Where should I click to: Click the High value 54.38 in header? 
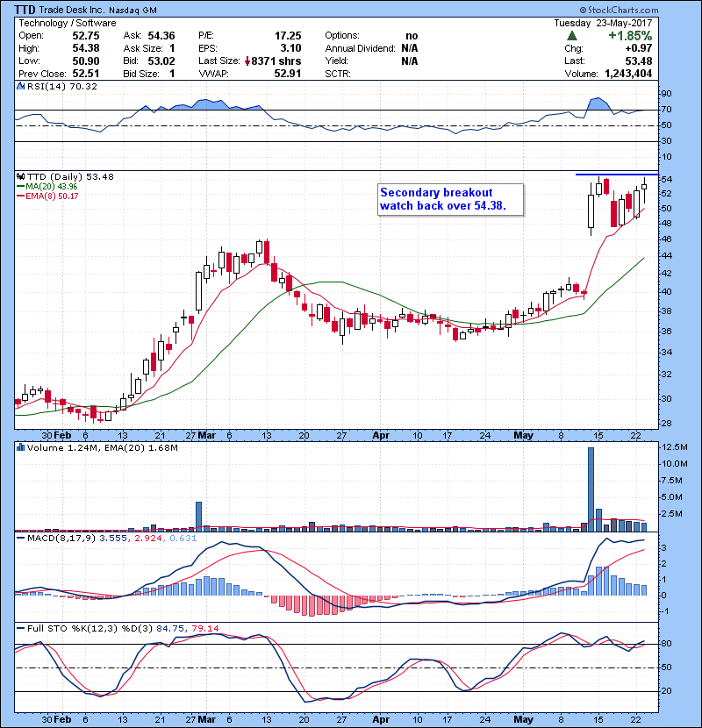coord(85,48)
